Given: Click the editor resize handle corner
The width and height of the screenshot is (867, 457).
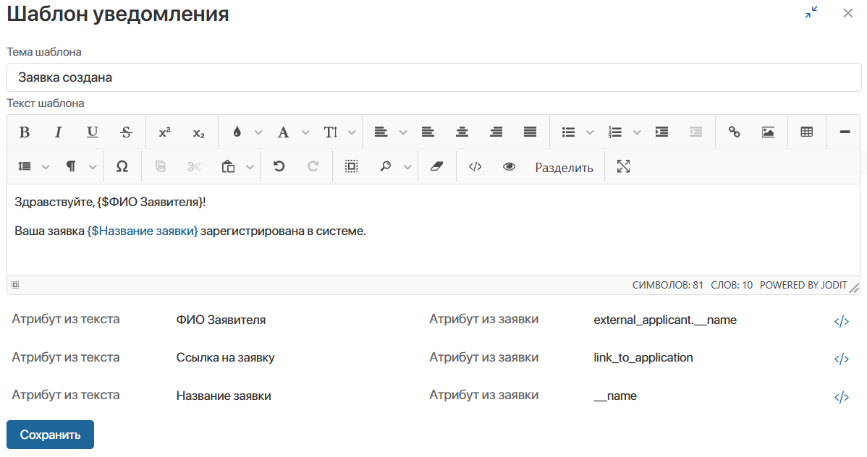Looking at the screenshot, I should pyautogui.click(x=854, y=287).
